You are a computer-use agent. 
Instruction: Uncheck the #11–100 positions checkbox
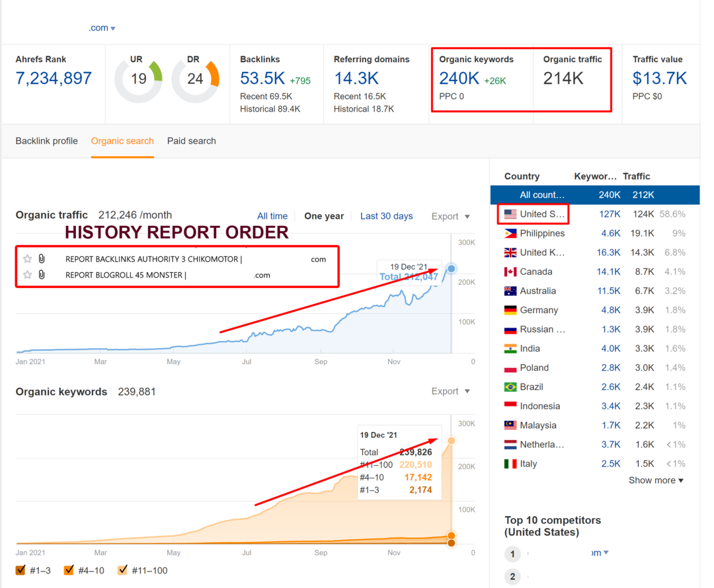pyautogui.click(x=122, y=570)
